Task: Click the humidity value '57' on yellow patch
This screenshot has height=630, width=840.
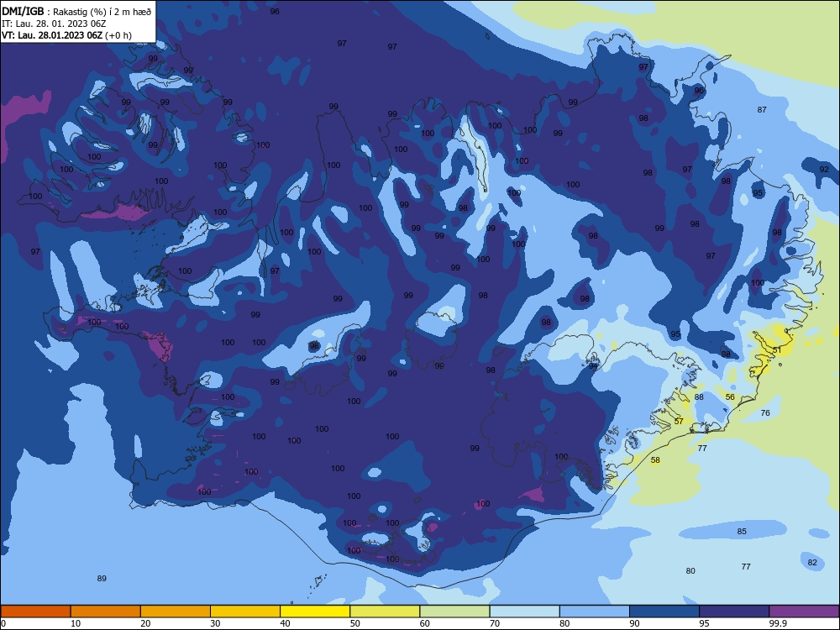Action: click(679, 422)
